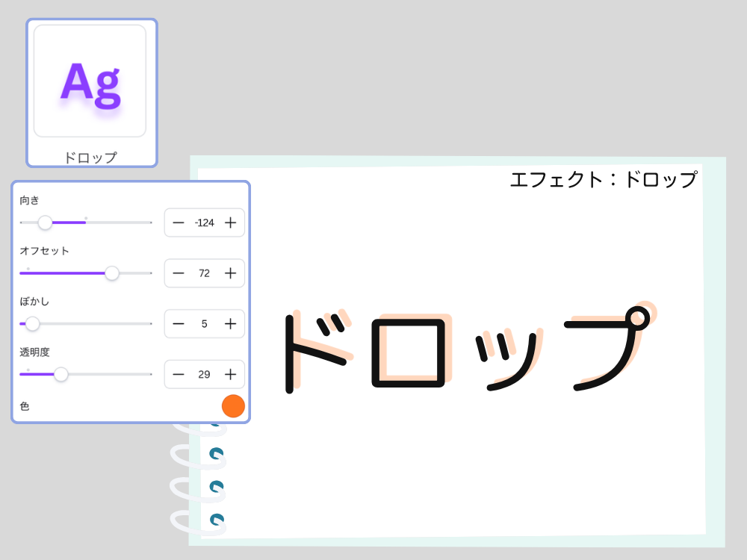
Task: Select the オフセット slider handle
Action: click(112, 273)
